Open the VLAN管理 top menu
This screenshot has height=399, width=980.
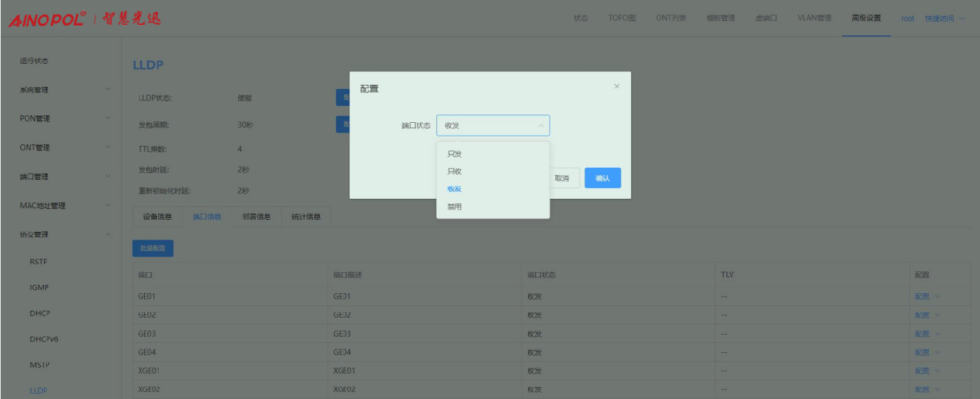pyautogui.click(x=814, y=18)
